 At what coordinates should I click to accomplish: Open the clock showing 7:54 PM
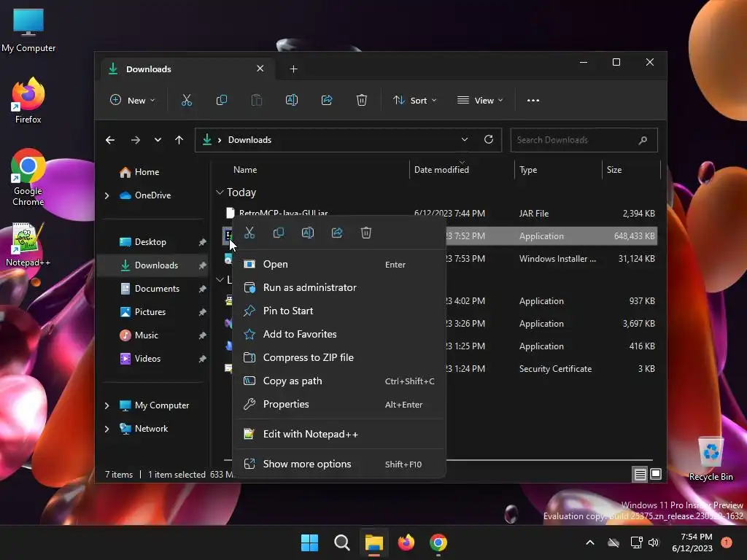(692, 542)
